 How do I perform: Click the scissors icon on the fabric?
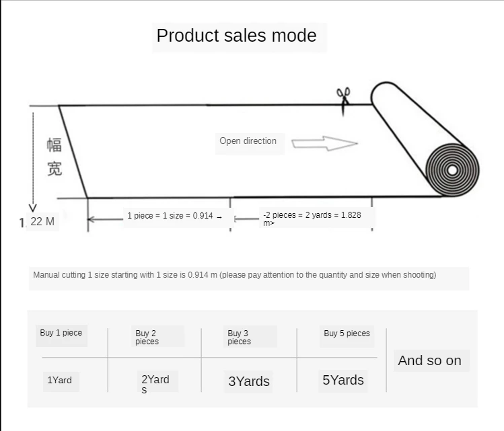[x=343, y=101]
